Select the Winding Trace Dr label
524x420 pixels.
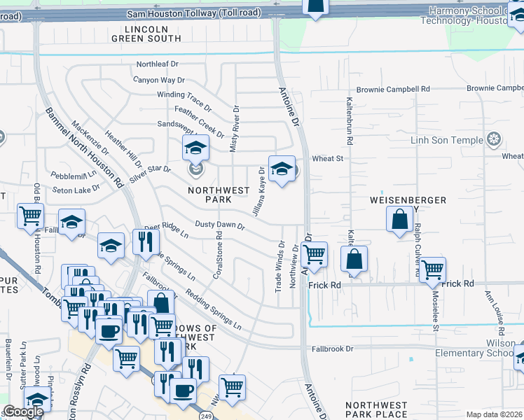click(184, 101)
